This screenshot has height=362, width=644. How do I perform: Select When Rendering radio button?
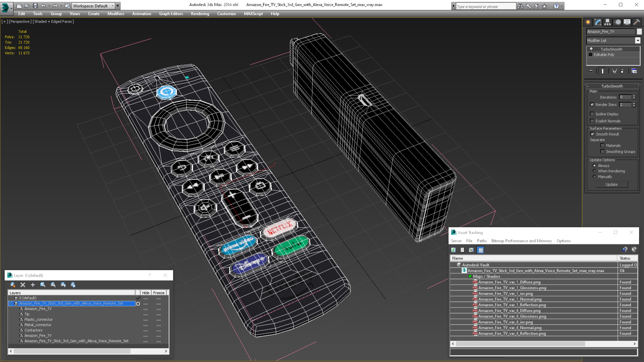click(x=594, y=171)
